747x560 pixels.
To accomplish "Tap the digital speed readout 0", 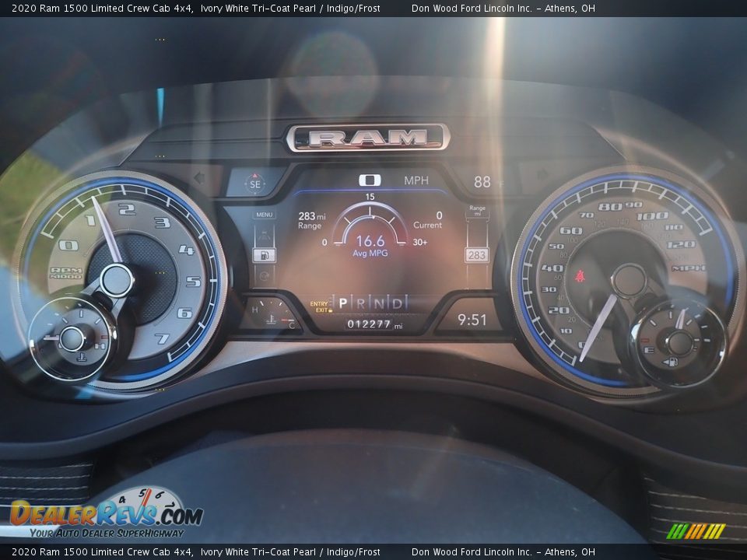I will 370,180.
